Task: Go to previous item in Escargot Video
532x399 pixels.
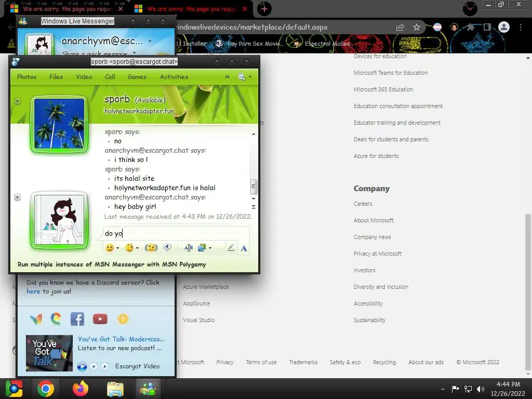Action: click(94, 366)
